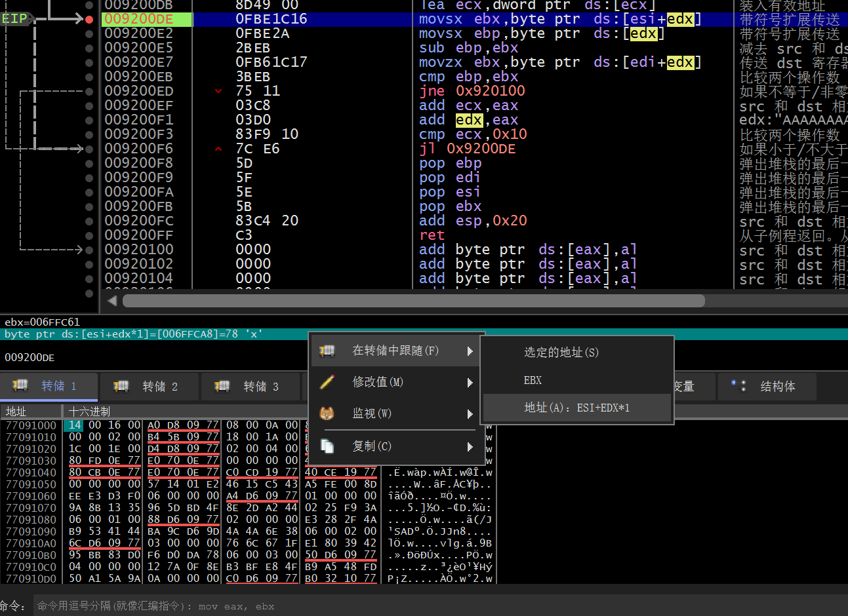This screenshot has width=848, height=616.
Task: Select dump row address 77091000
Action: point(31,425)
